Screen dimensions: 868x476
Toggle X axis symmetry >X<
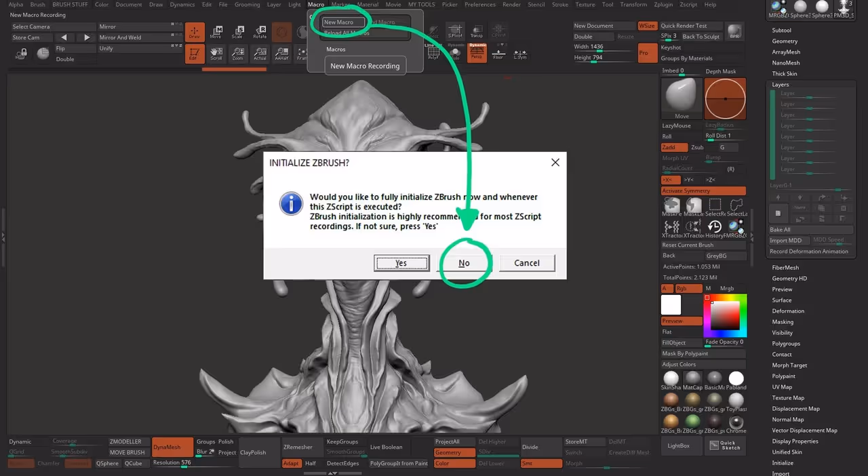tap(670, 180)
